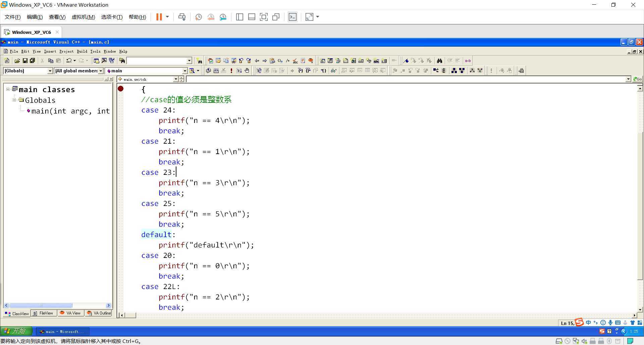This screenshot has width=644, height=345.
Task: Click the Go button beside address bar
Action: [x=637, y=79]
